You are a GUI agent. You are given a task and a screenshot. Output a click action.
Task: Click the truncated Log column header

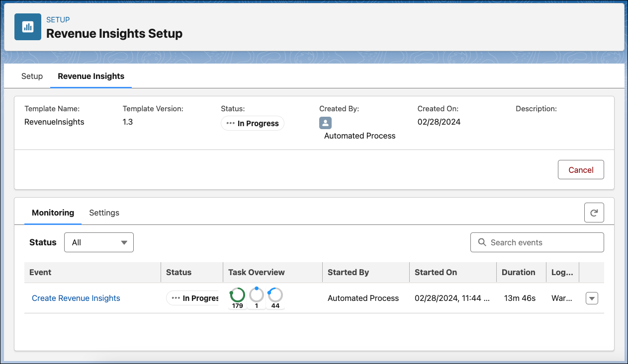(x=562, y=272)
